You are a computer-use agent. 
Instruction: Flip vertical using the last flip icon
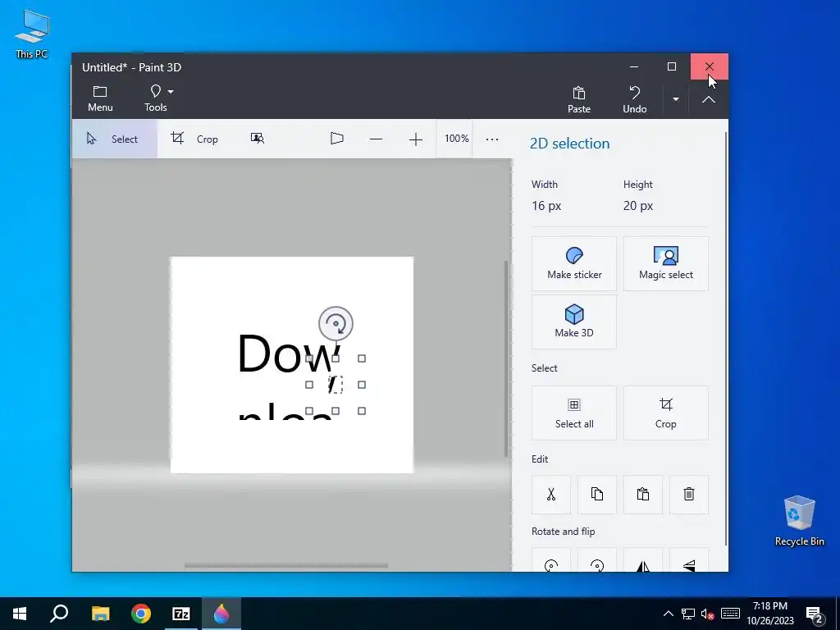(x=689, y=560)
